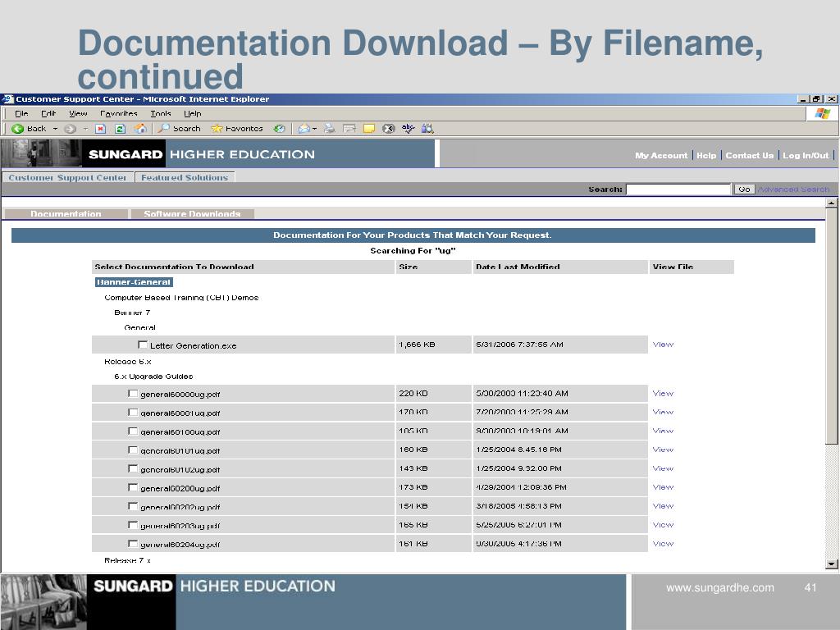Click the page scrollbar up arrow
This screenshot has height=630, width=840.
point(832,203)
